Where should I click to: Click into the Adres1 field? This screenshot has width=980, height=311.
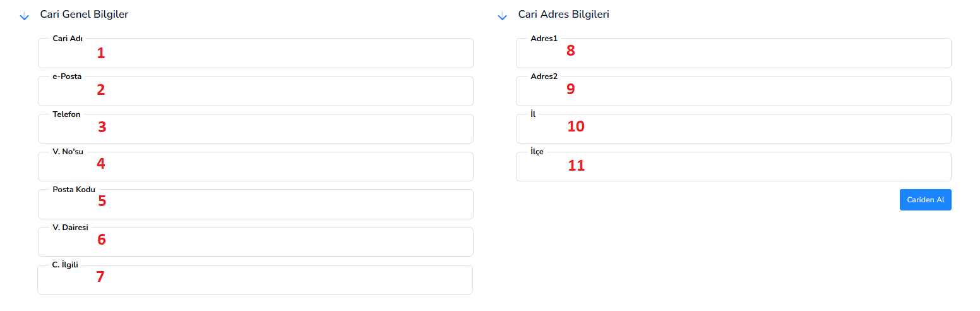(x=734, y=53)
